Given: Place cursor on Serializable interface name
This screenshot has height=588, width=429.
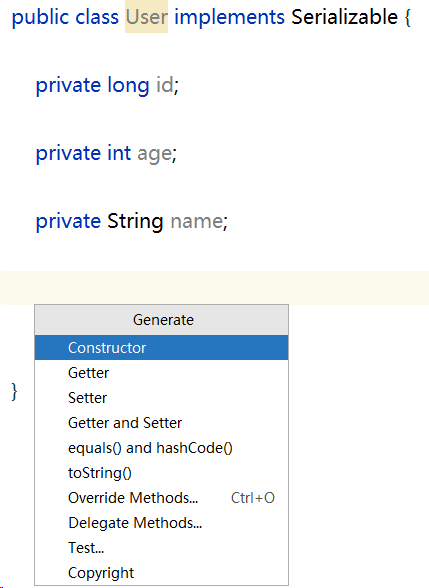Looking at the screenshot, I should [x=344, y=17].
